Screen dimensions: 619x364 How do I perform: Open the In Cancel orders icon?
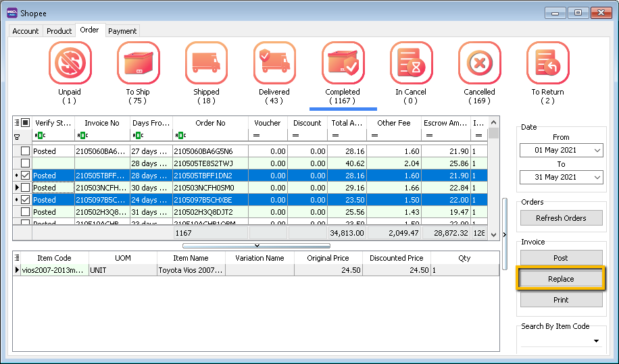[411, 63]
